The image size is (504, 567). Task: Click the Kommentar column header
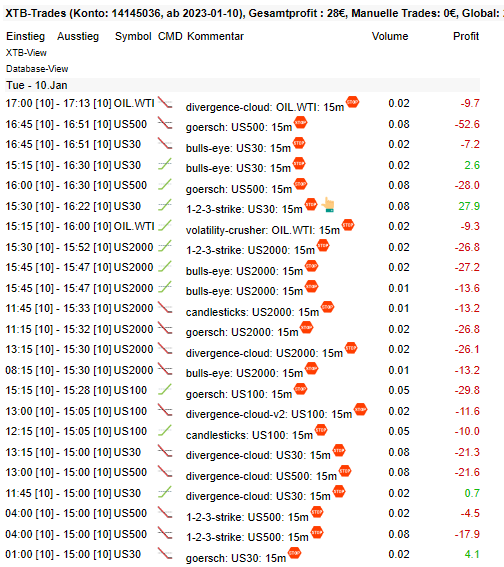click(x=215, y=36)
